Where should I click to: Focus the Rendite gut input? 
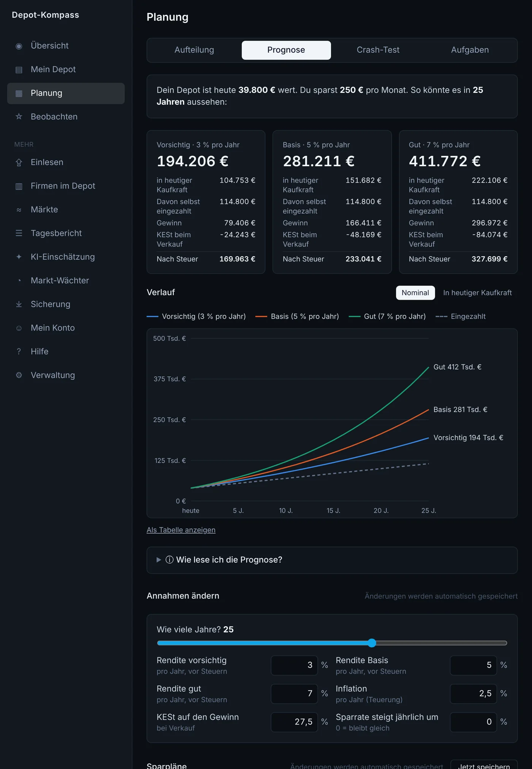(x=294, y=694)
